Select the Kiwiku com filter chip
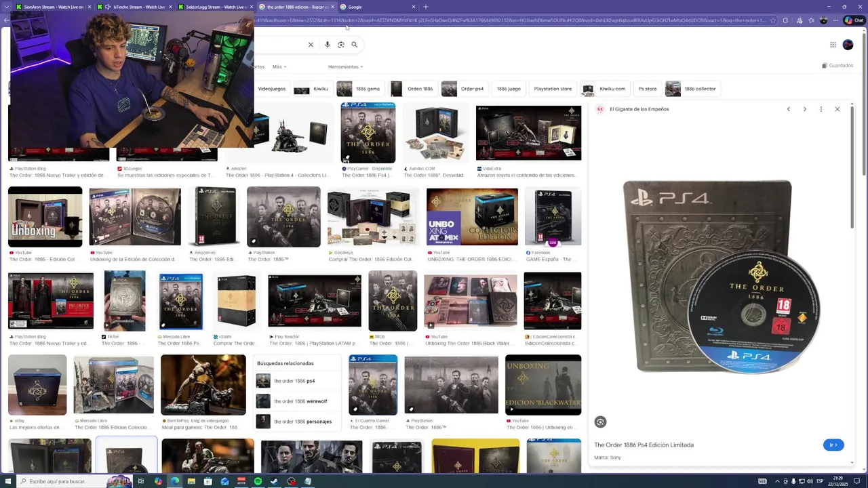Image resolution: width=868 pixels, height=488 pixels. click(605, 89)
